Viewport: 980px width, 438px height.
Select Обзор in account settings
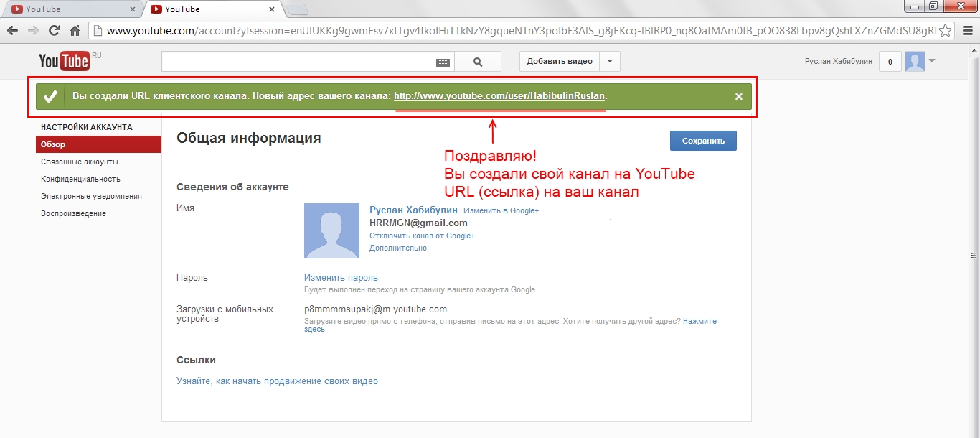pos(98,144)
